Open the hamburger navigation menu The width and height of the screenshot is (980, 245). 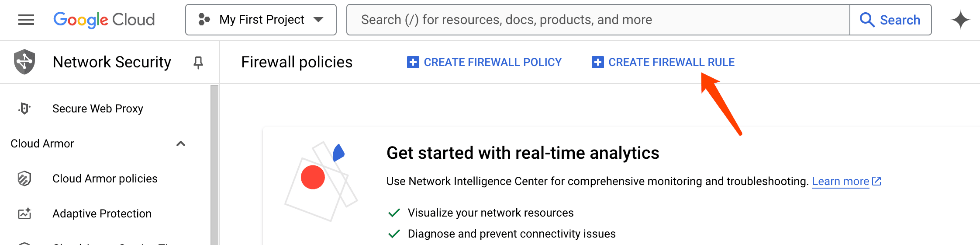[26, 20]
